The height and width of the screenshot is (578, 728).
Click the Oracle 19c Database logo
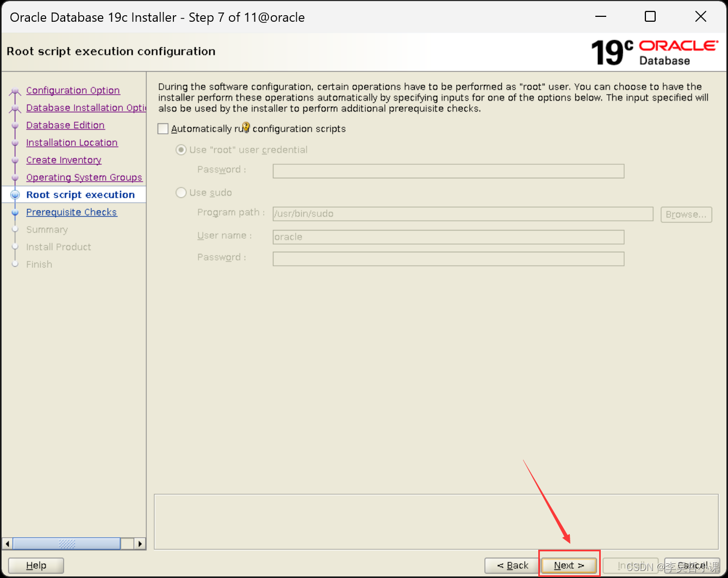[655, 53]
